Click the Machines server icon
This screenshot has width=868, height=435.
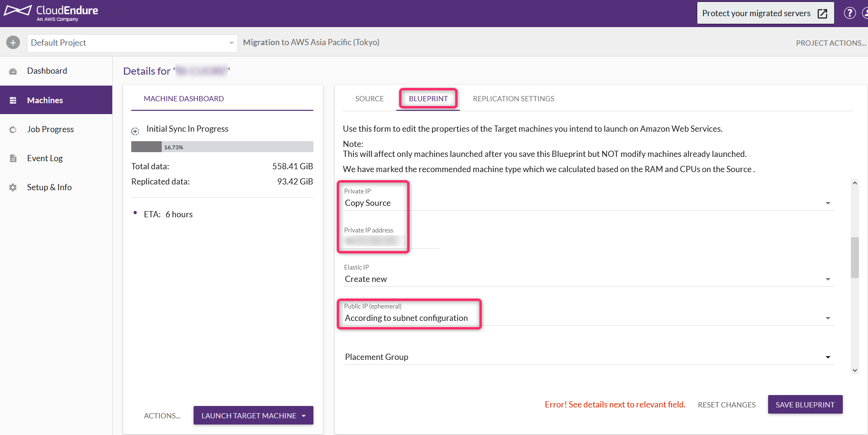pos(13,100)
